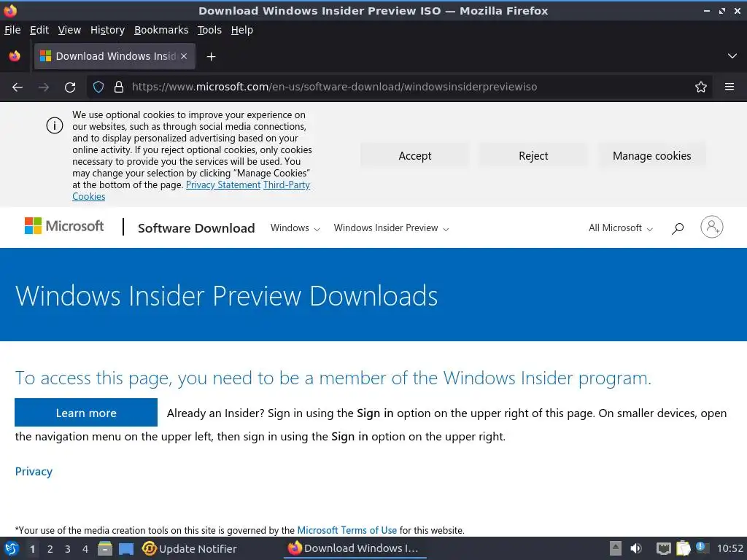View site security padlock info

pos(119,87)
